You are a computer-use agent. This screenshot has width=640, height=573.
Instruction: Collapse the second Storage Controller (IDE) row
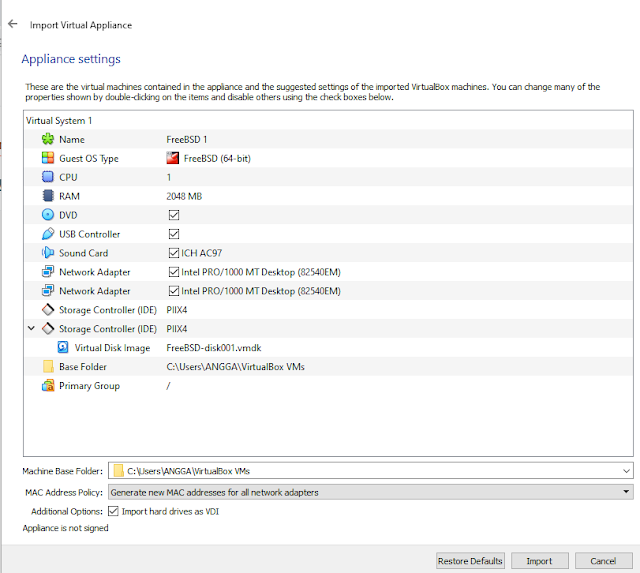coord(31,328)
